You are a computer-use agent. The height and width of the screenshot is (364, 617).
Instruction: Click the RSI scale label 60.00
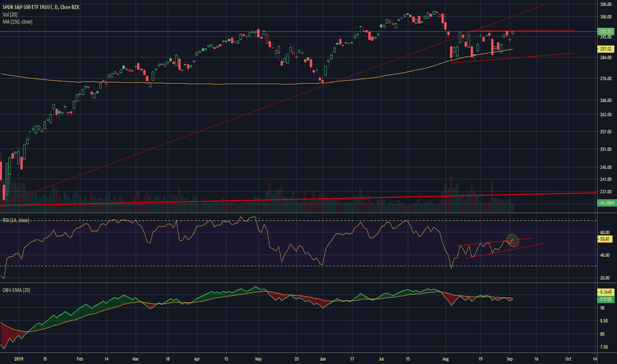tap(605, 232)
